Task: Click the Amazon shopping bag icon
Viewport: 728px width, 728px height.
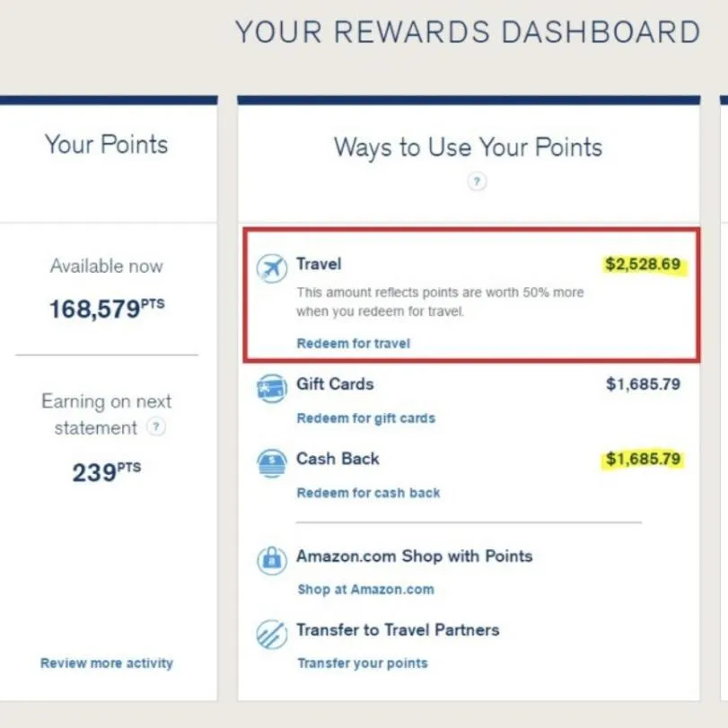Action: pyautogui.click(x=272, y=560)
